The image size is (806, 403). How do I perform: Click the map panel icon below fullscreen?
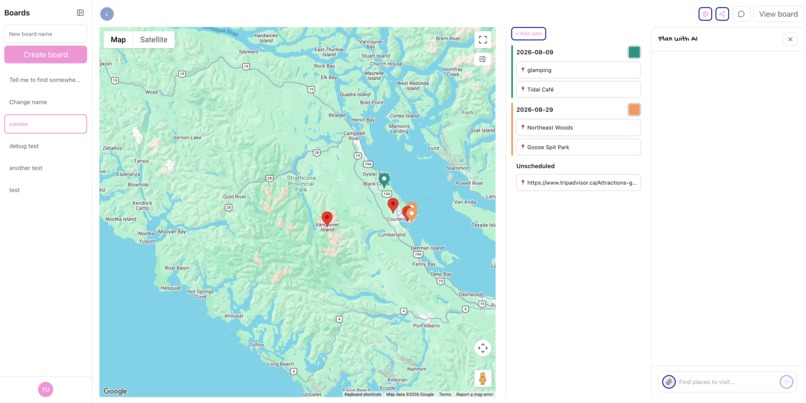click(x=483, y=59)
